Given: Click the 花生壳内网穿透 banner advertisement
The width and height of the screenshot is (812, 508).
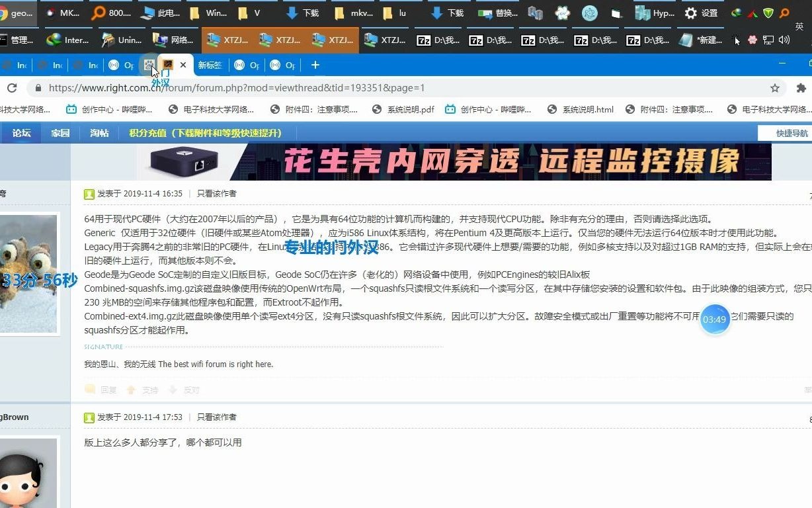Looking at the screenshot, I should (454, 162).
